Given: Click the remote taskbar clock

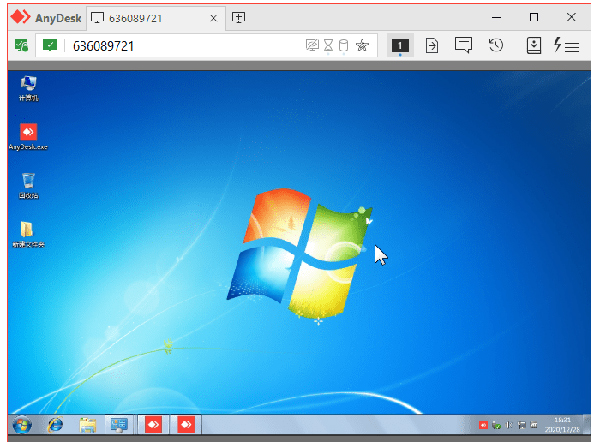Looking at the screenshot, I should [x=562, y=424].
